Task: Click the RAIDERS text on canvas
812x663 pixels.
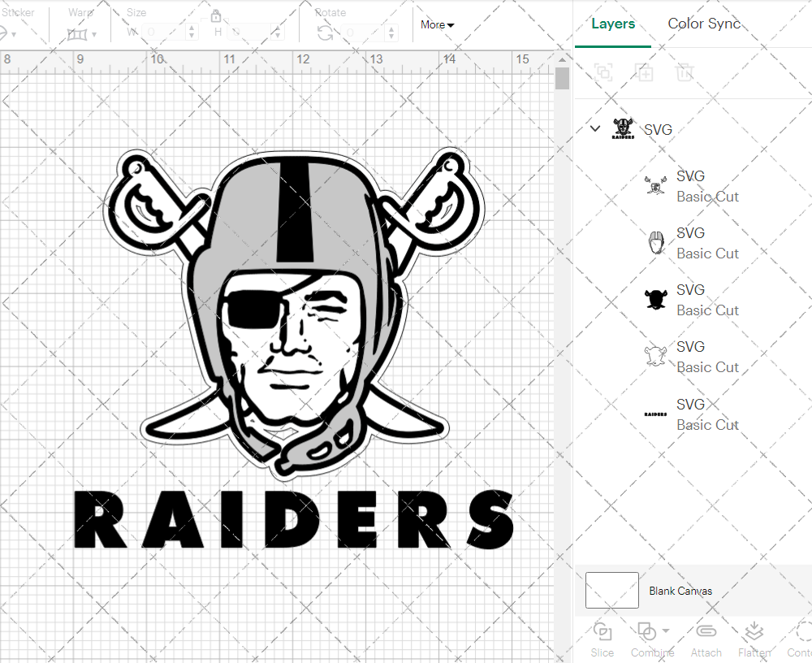Action: pyautogui.click(x=294, y=519)
